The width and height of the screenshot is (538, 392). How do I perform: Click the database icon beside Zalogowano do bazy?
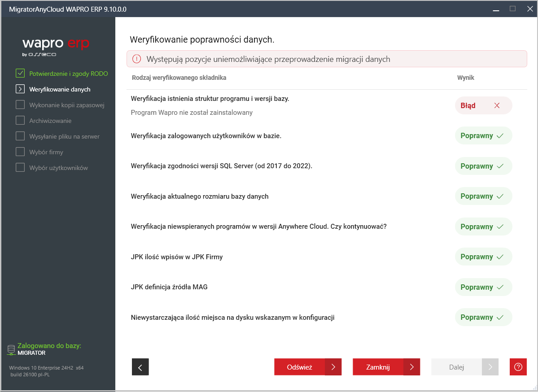pyautogui.click(x=11, y=350)
